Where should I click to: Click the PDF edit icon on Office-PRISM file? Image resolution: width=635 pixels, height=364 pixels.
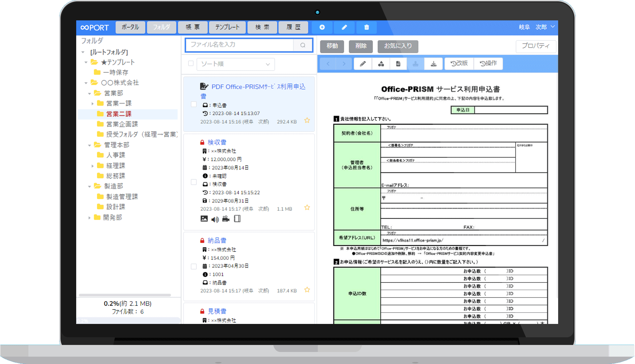tap(204, 86)
